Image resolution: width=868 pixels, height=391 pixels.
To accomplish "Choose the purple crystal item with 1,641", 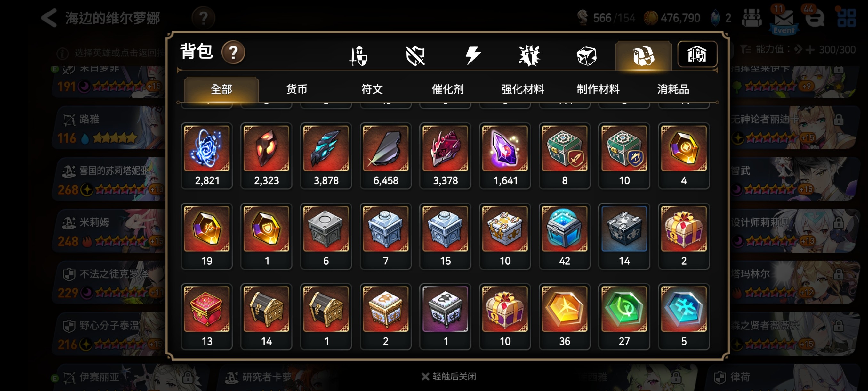I will click(x=505, y=156).
